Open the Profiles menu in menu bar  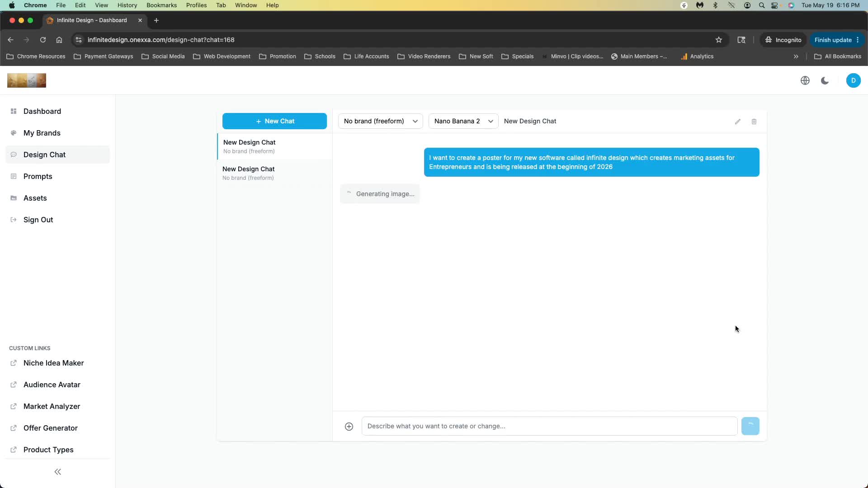point(196,5)
